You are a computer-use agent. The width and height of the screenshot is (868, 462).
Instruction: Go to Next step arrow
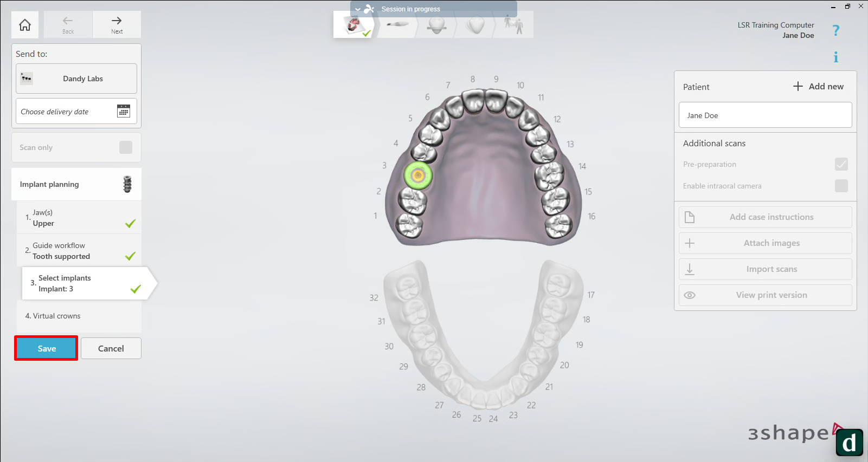(x=117, y=24)
